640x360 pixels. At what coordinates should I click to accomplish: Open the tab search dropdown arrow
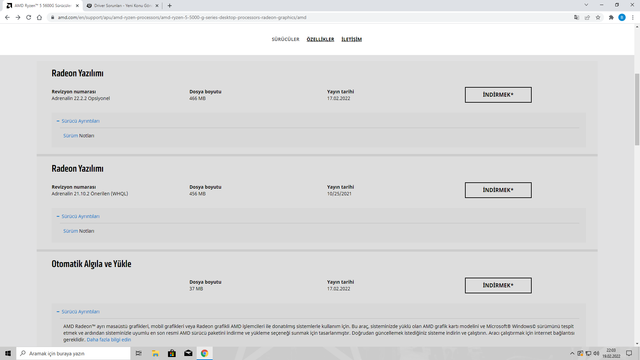click(x=586, y=5)
